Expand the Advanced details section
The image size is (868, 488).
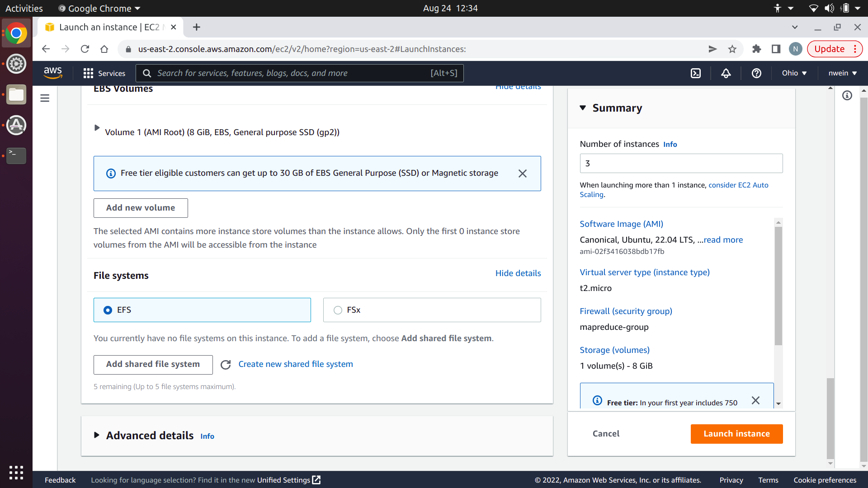click(97, 435)
